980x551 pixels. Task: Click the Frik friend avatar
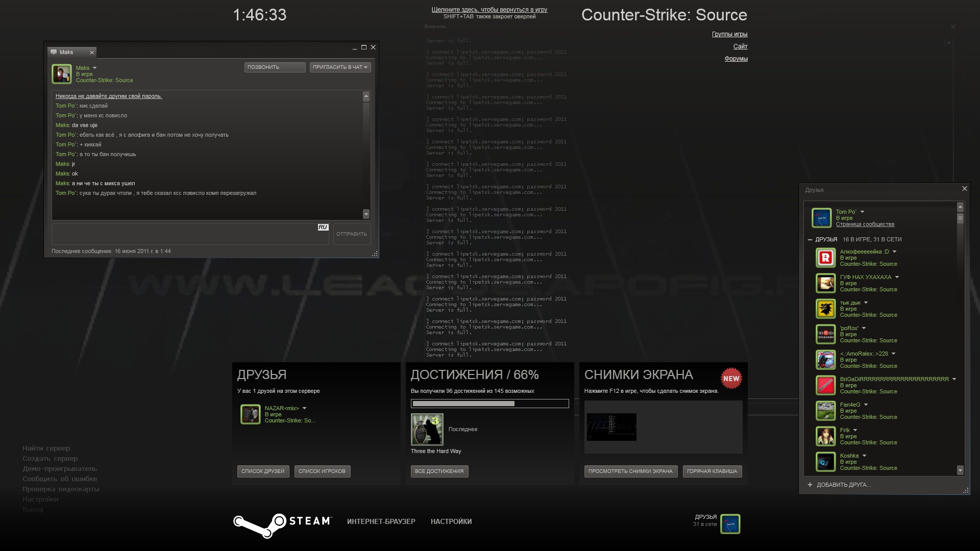(x=825, y=436)
